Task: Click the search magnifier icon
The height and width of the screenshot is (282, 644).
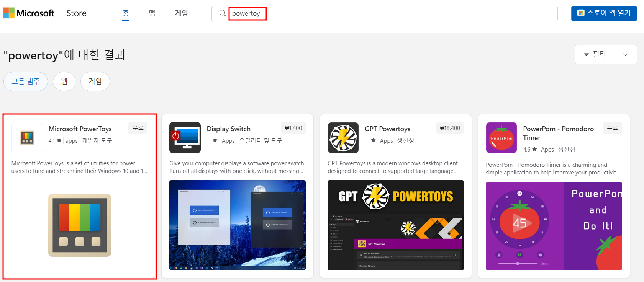Action: [223, 13]
